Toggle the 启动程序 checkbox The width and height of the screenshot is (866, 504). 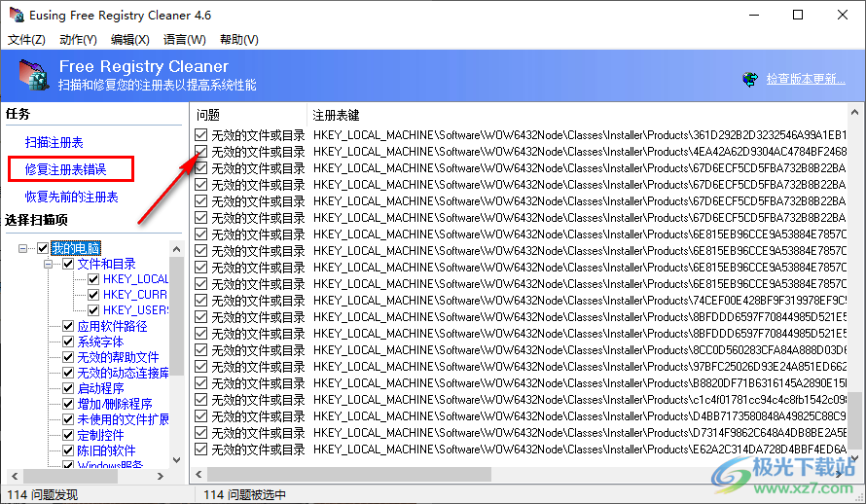point(68,388)
